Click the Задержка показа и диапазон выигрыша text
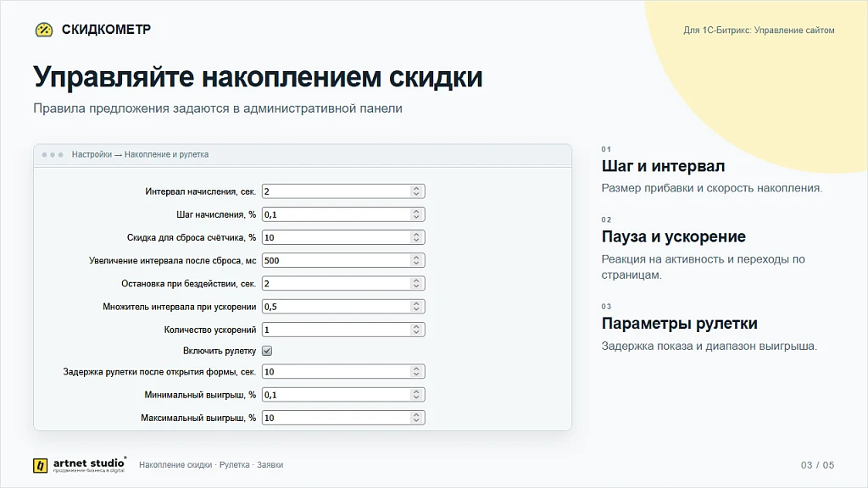Image resolution: width=868 pixels, height=488 pixels. [x=709, y=347]
